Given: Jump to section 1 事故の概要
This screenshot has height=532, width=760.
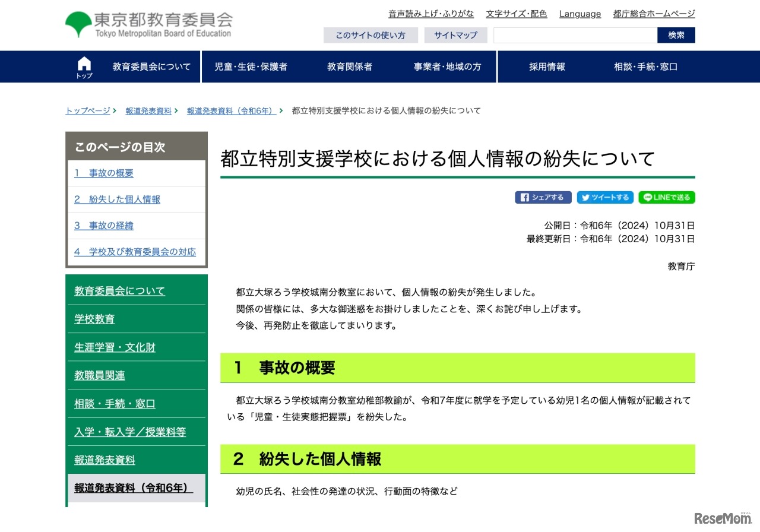Looking at the screenshot, I should (x=103, y=173).
